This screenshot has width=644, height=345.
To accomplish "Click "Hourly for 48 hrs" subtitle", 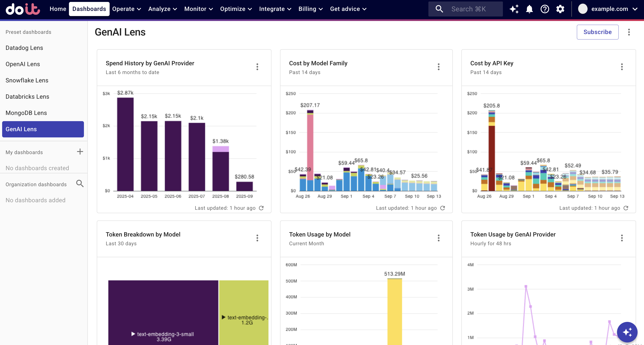I will coord(490,244).
